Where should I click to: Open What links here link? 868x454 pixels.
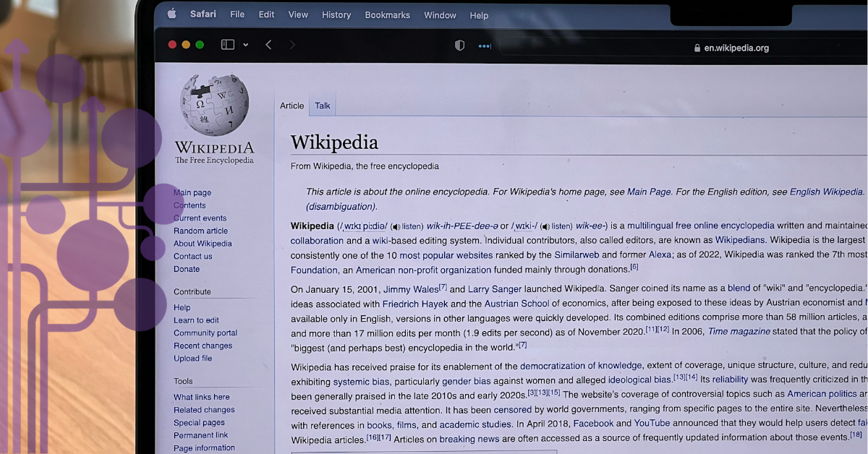point(202,397)
